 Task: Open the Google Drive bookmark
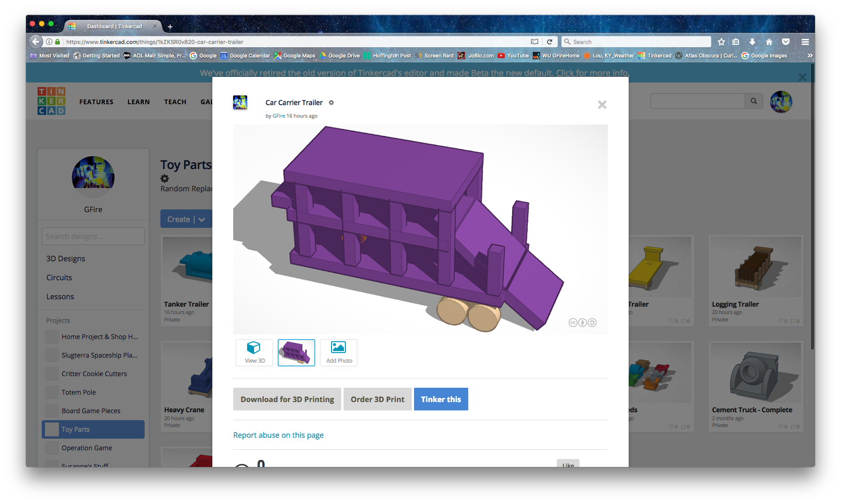tap(339, 56)
